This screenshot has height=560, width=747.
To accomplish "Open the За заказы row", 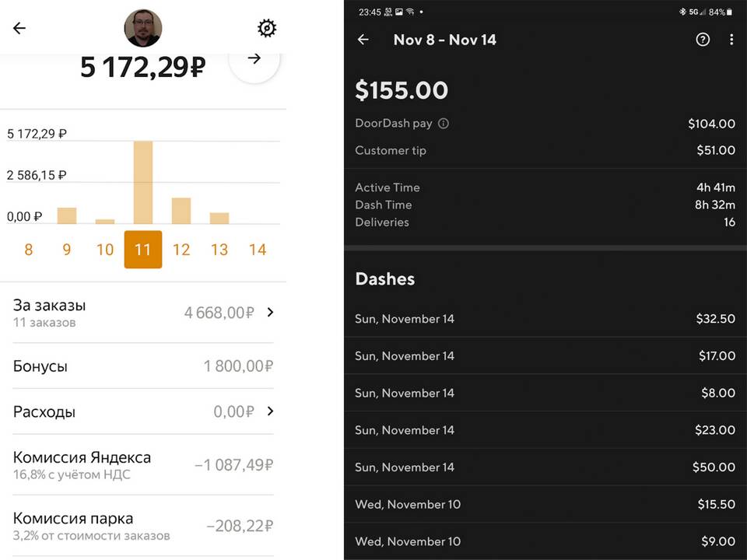I will 143,313.
